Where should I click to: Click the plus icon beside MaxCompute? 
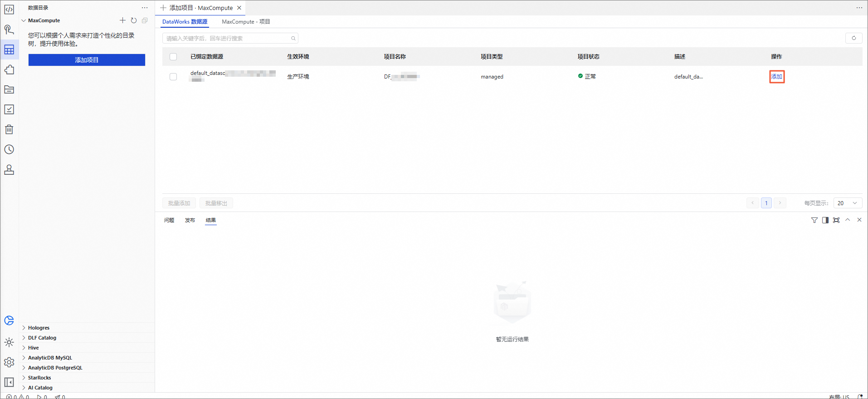click(122, 20)
